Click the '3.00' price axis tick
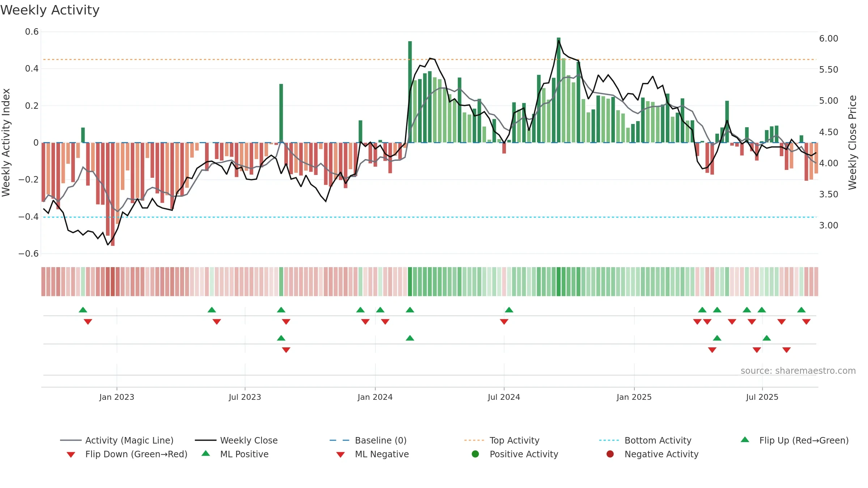This screenshot has width=868, height=488. tap(829, 225)
